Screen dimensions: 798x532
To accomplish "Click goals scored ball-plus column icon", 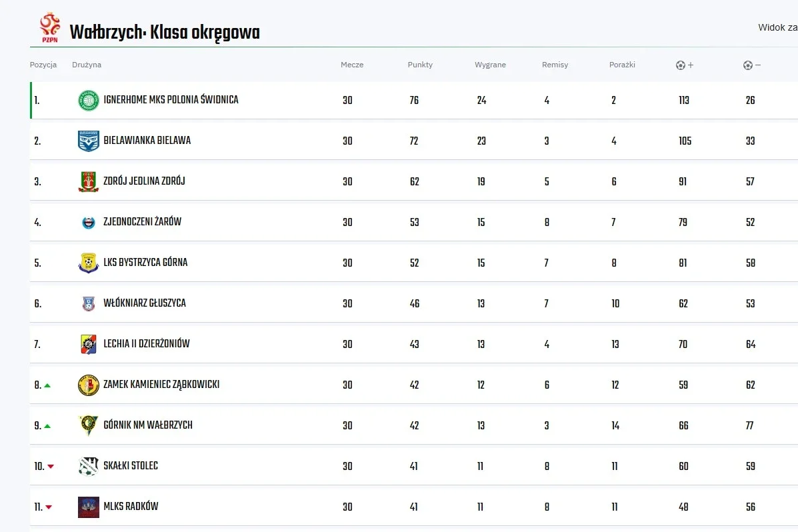I will [685, 65].
